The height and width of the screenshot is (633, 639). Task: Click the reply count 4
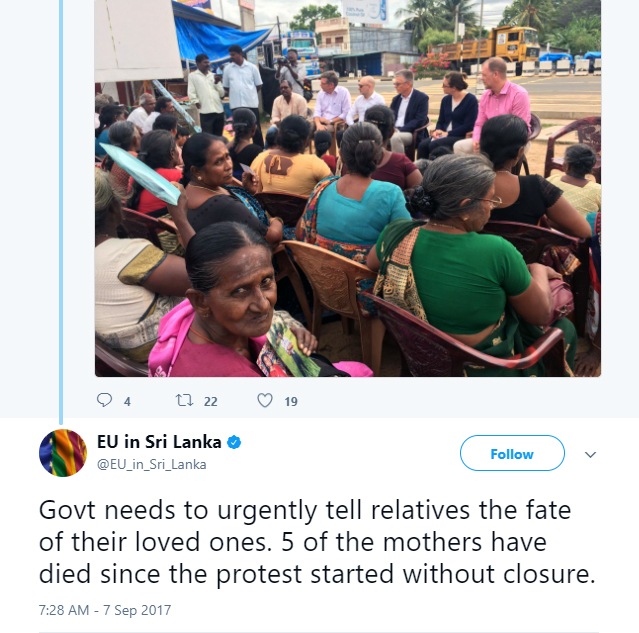(127, 402)
